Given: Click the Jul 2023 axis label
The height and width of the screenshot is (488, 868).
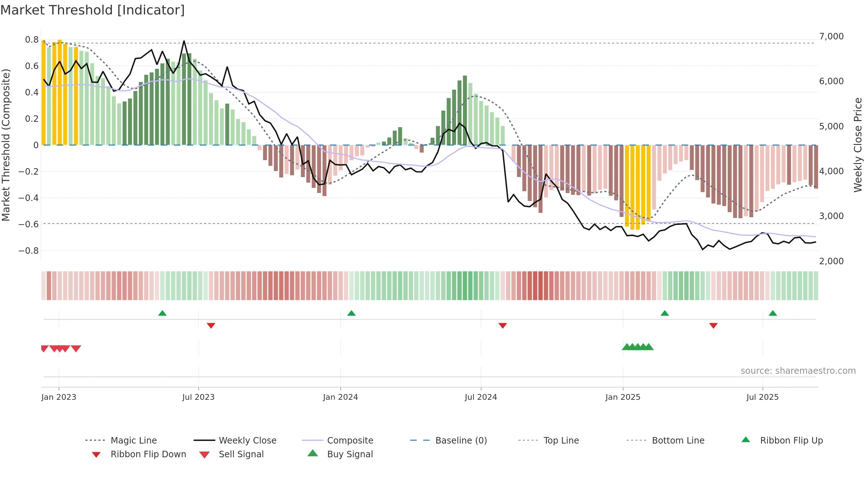Looking at the screenshot, I should click(x=199, y=397).
